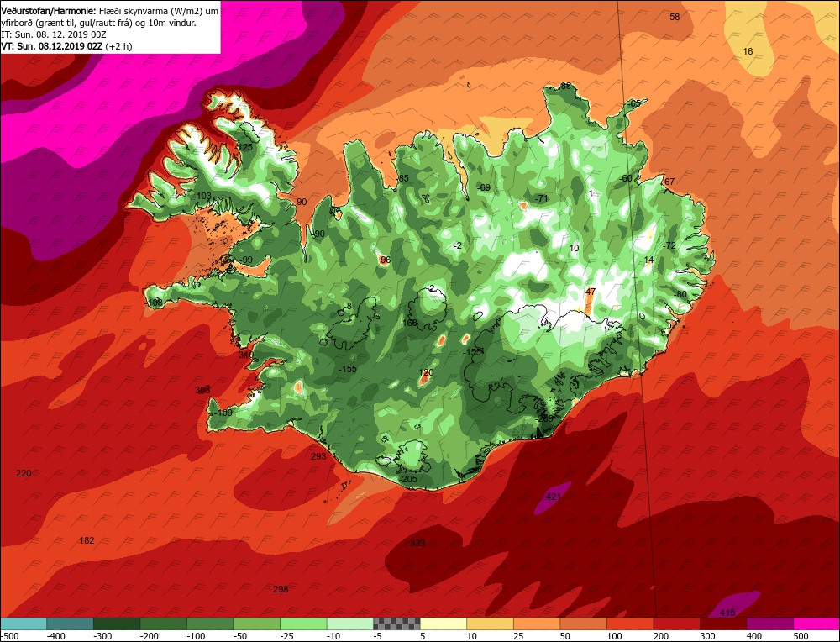The height and width of the screenshot is (642, 840).
Task: Pick the pale green legend swatch above -10
Action: 349,624
